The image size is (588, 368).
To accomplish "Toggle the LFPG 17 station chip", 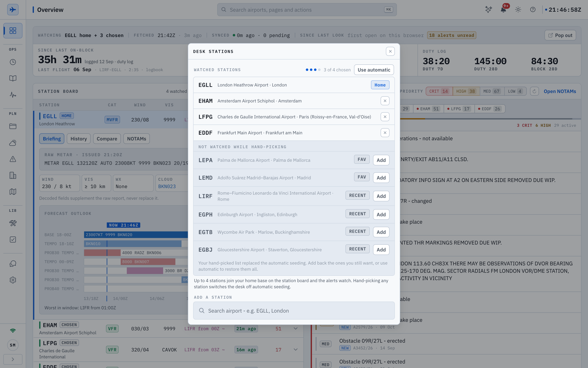I will point(459,109).
